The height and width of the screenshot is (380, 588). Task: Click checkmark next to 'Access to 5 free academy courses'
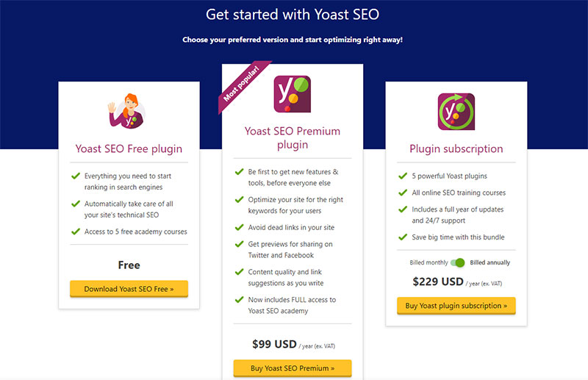[75, 232]
